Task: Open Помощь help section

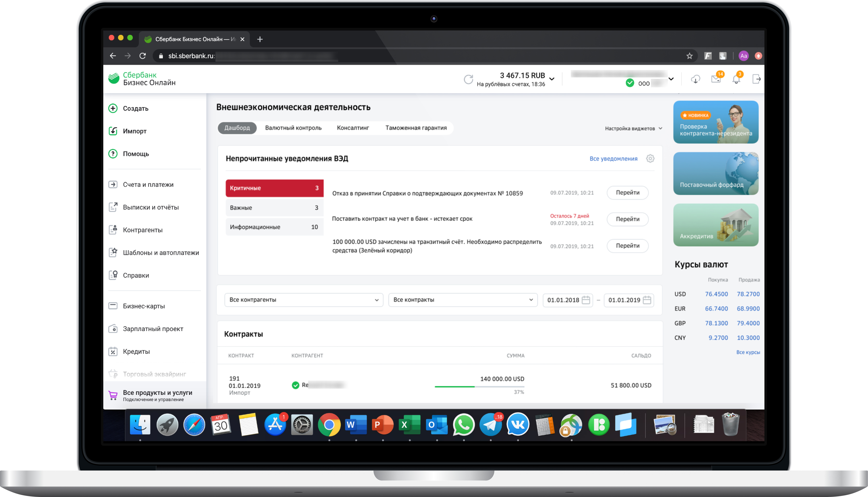Action: 136,154
